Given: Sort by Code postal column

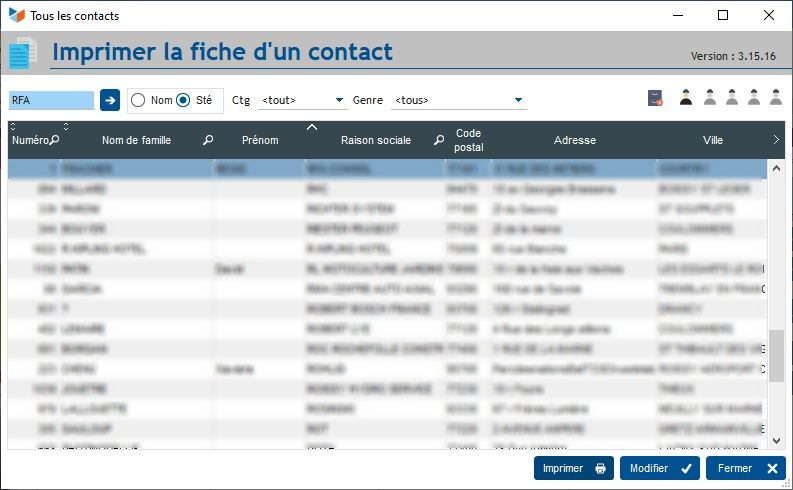Looking at the screenshot, I should (468, 140).
